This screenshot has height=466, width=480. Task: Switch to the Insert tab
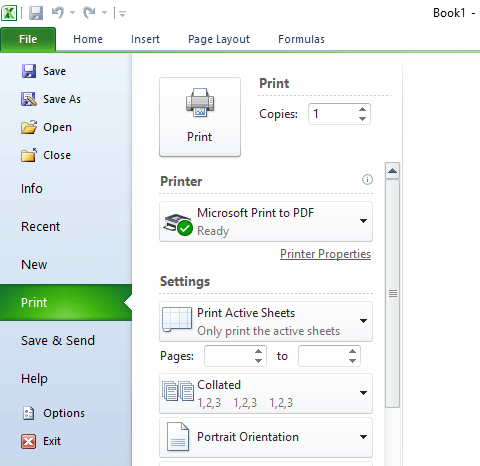point(145,39)
